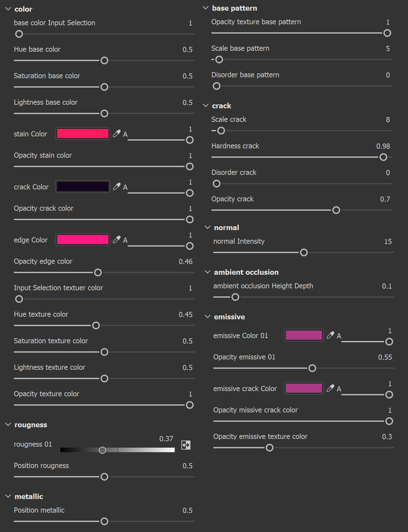This screenshot has width=408, height=532.
Task: Open the stain Color swatch
Action: point(83,133)
